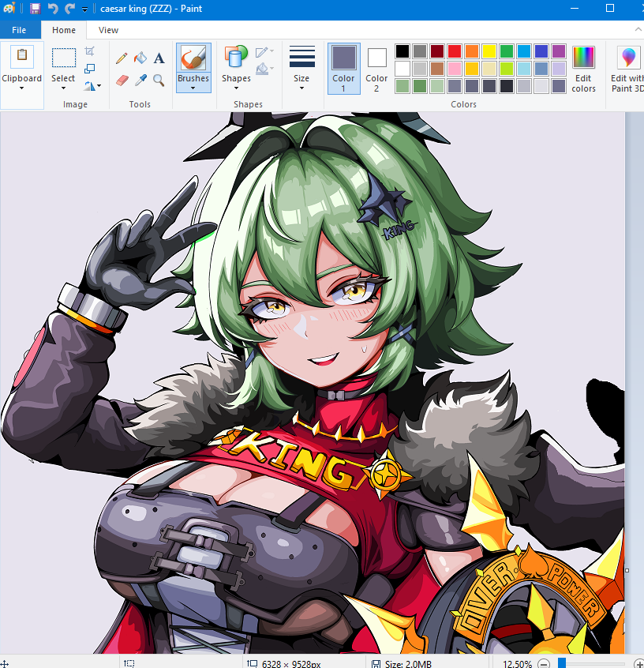Select the Eraser tool
The width and height of the screenshot is (644, 668).
point(121,79)
